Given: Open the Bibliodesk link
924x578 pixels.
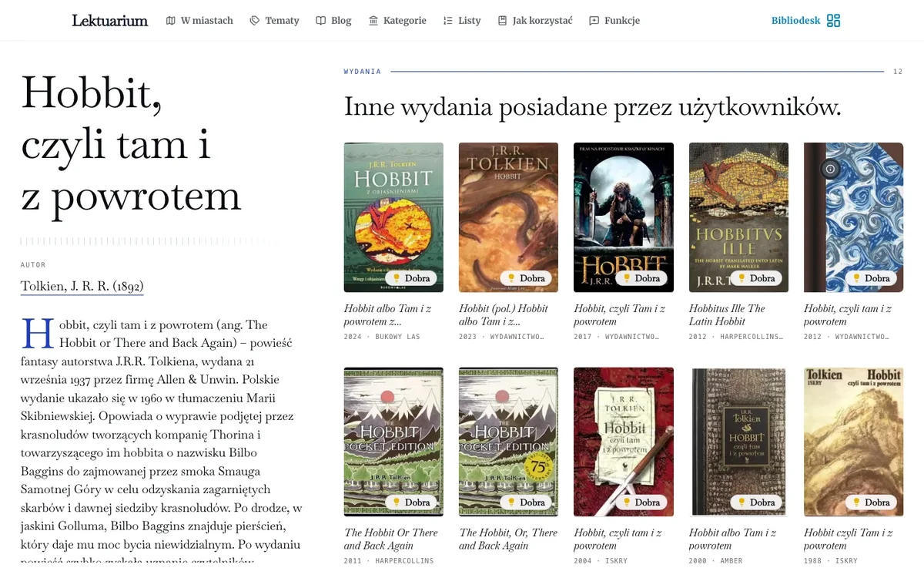Looking at the screenshot, I should tap(796, 21).
